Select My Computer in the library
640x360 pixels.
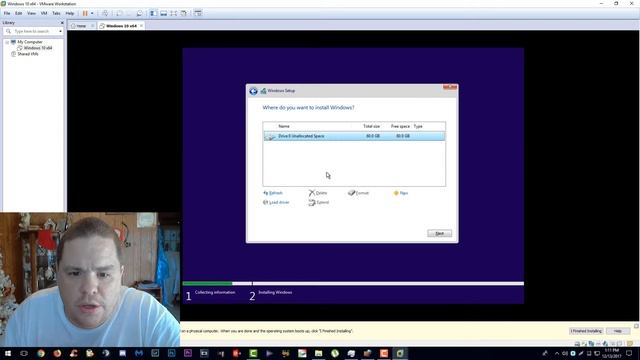[x=29, y=42]
